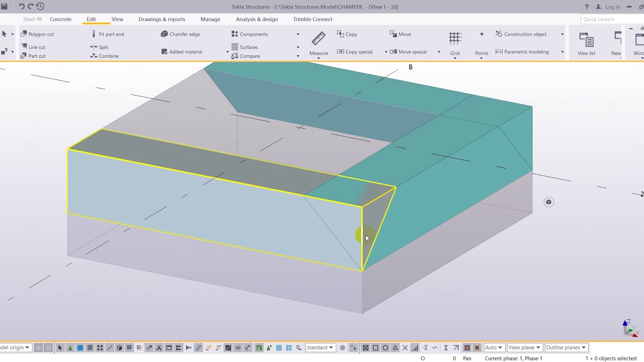644x362 pixels.
Task: Open the standard selection filter dropdown
Action: click(320, 347)
